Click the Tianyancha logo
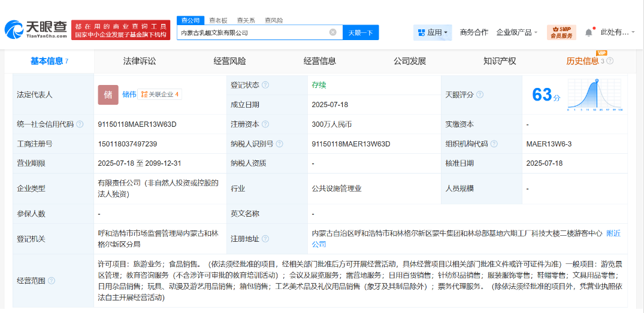 click(x=36, y=29)
